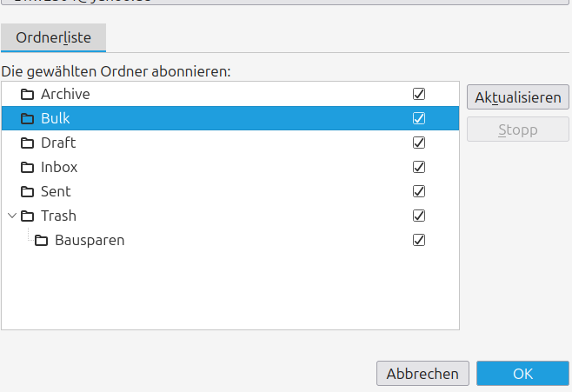This screenshot has height=392, width=572.
Task: Click the Abbrechen button
Action: (422, 374)
